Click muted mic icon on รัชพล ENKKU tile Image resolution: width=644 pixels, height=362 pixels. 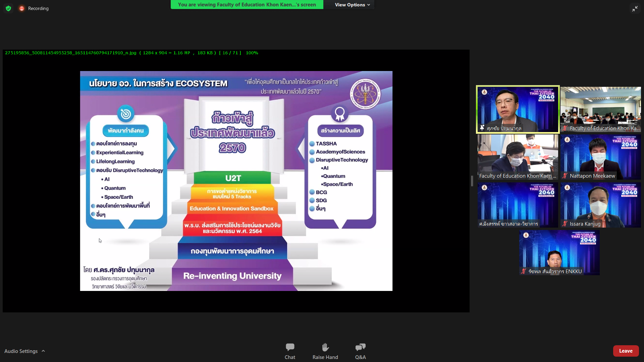click(x=524, y=271)
